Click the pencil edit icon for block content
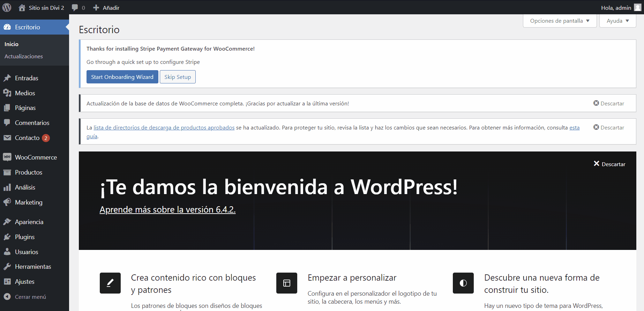 [110, 283]
